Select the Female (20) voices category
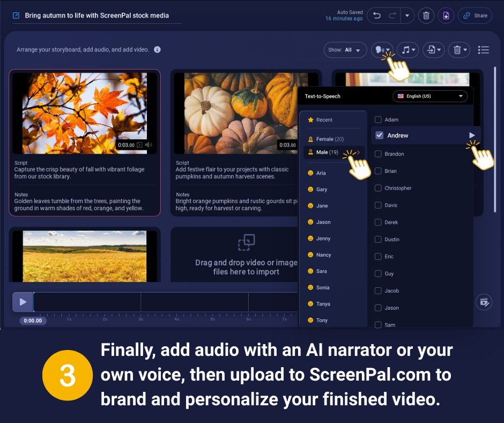This screenshot has height=423, width=504. [333, 139]
